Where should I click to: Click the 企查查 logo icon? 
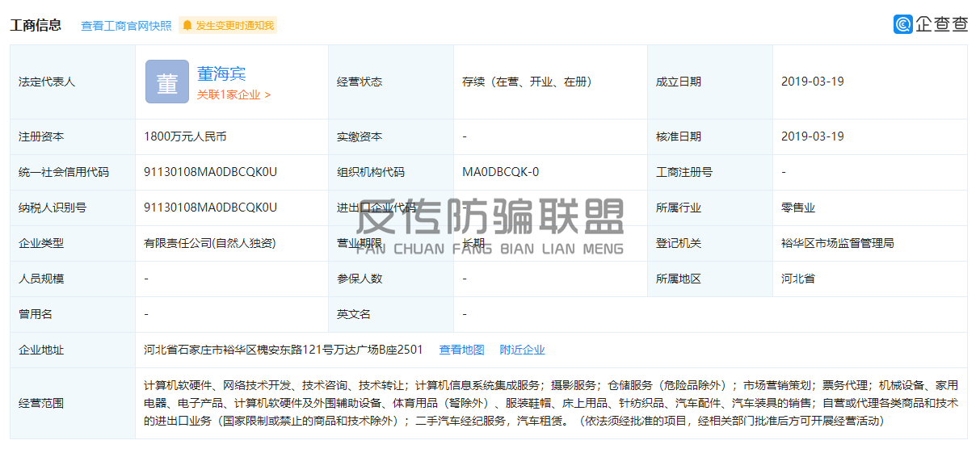tap(902, 24)
